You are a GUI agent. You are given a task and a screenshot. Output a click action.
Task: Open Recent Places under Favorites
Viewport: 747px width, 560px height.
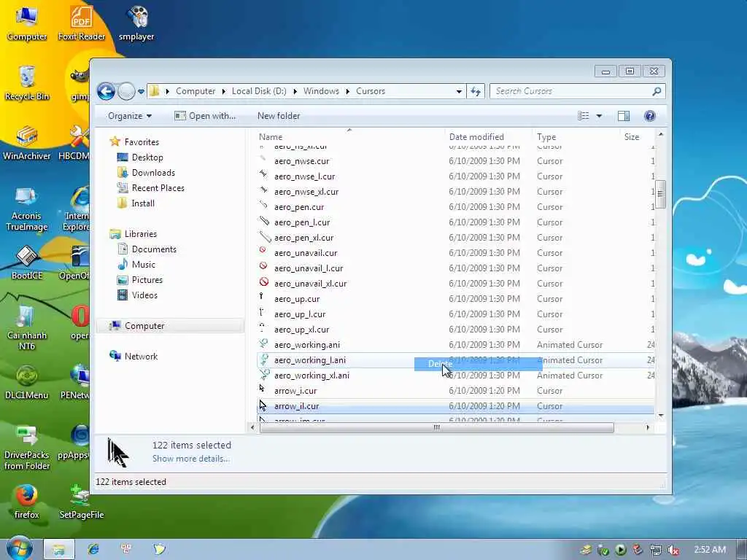click(158, 187)
